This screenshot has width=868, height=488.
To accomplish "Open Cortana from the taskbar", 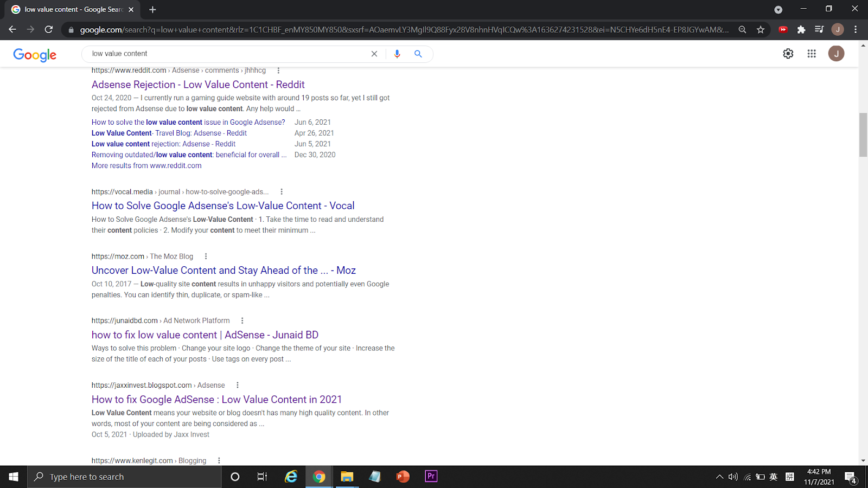I will pyautogui.click(x=235, y=477).
